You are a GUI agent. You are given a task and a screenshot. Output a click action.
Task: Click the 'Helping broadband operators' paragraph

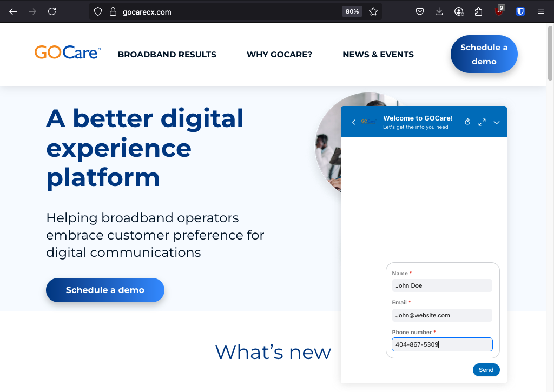155,235
